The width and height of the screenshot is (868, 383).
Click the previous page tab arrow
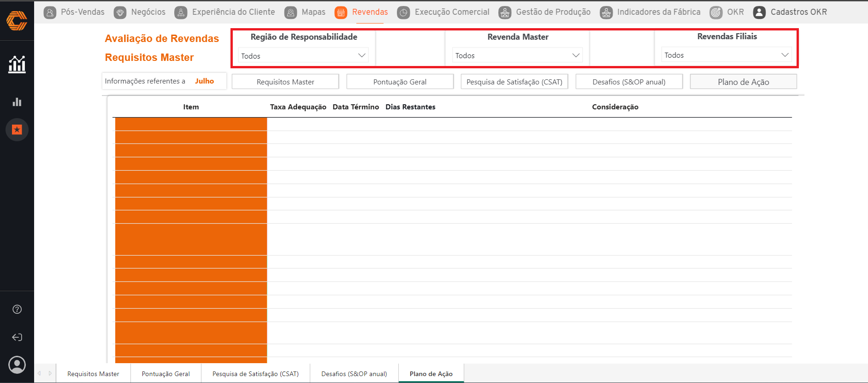(40, 373)
